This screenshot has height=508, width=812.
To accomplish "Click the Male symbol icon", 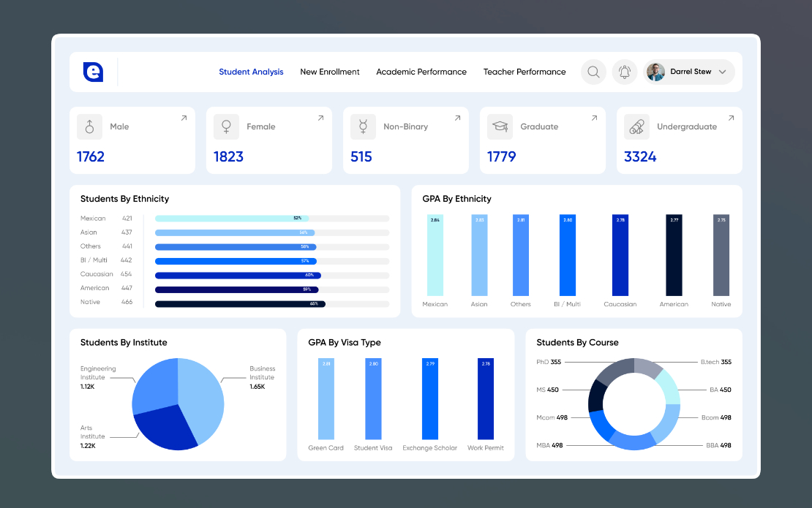I will point(89,126).
